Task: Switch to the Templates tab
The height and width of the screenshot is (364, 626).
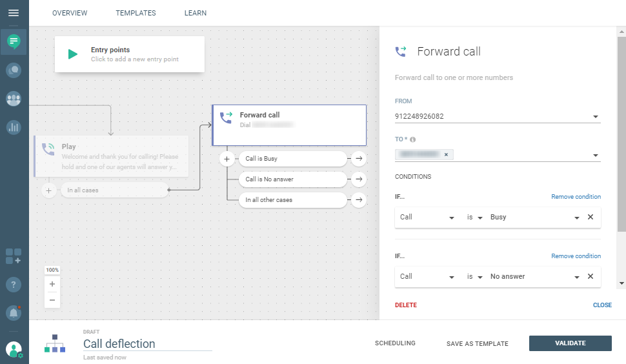Action: coord(136,13)
